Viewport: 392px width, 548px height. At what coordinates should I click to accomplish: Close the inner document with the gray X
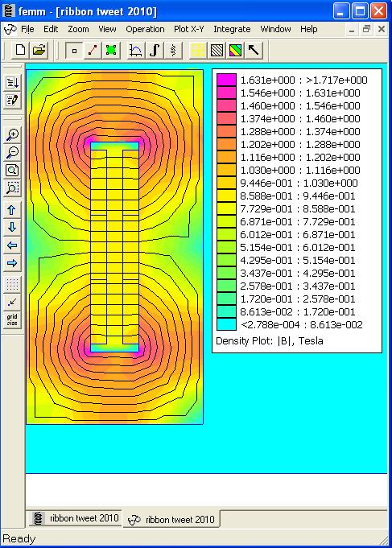point(382,29)
